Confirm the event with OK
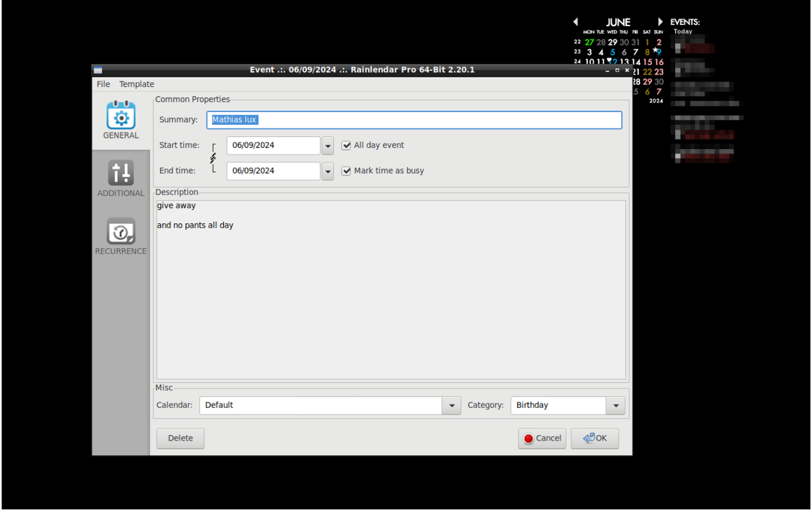812x510 pixels. pyautogui.click(x=595, y=438)
